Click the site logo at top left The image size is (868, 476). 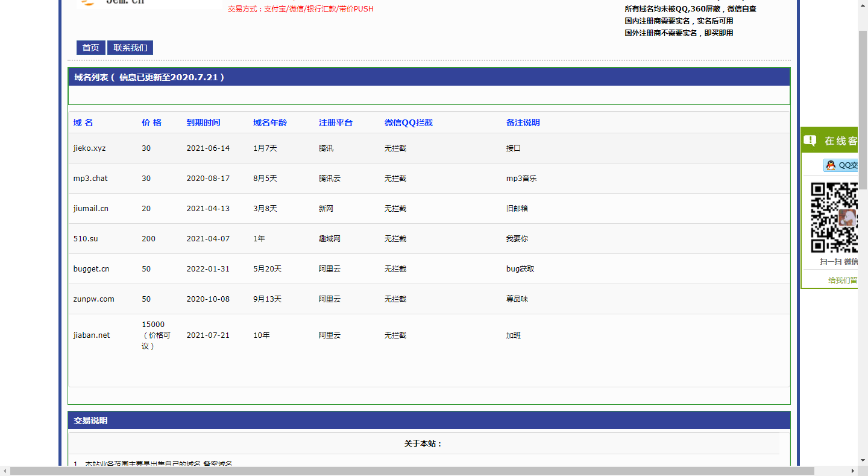115,2
